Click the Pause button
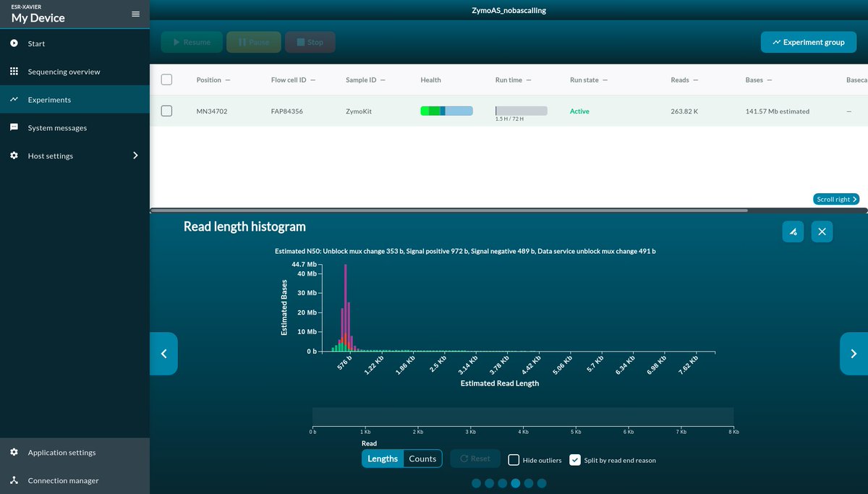Image resolution: width=868 pixels, height=494 pixels. 253,42
